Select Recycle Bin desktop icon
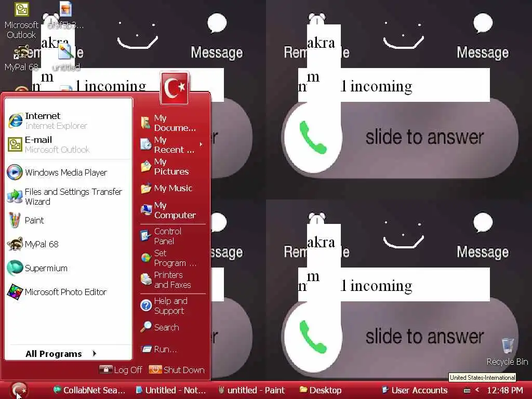The width and height of the screenshot is (532, 399). point(507,352)
